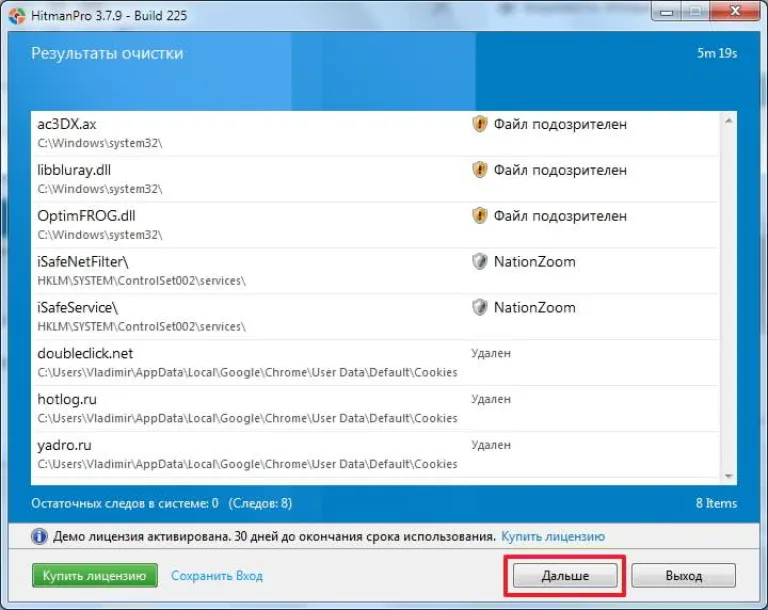Select the iSafeNetFilter\ row
The width and height of the screenshot is (768, 610).
(x=375, y=271)
